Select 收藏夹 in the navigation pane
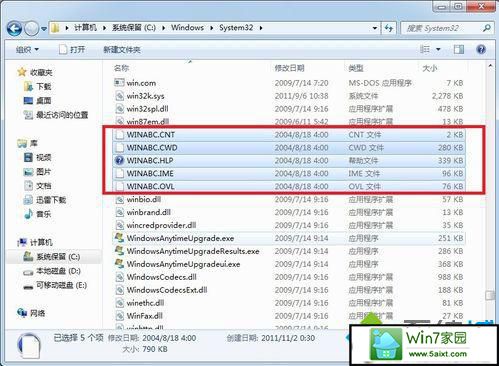 click(41, 72)
